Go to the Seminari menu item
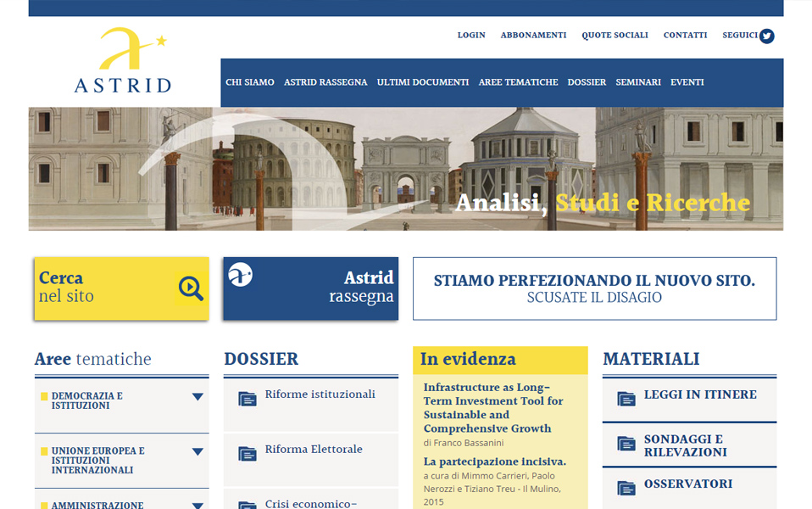This screenshot has height=509, width=812. (x=638, y=82)
